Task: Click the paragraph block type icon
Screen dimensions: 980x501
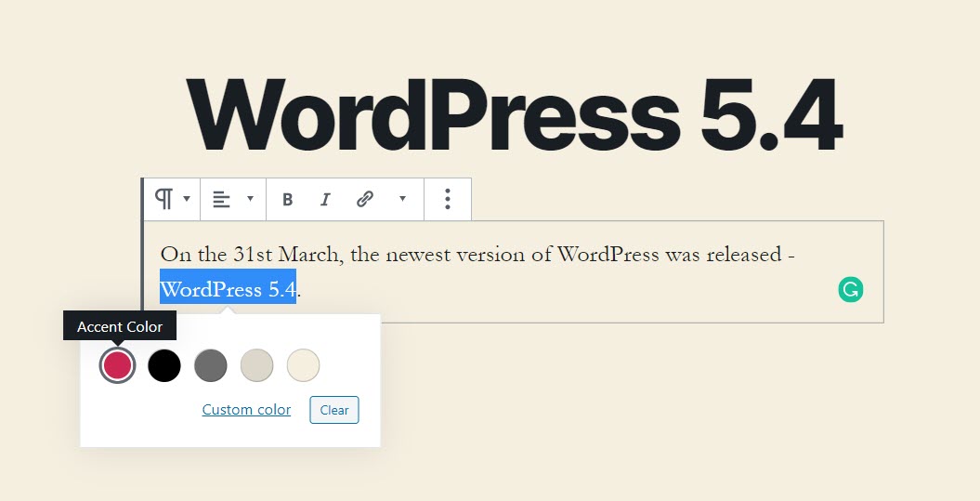Action: [x=163, y=199]
